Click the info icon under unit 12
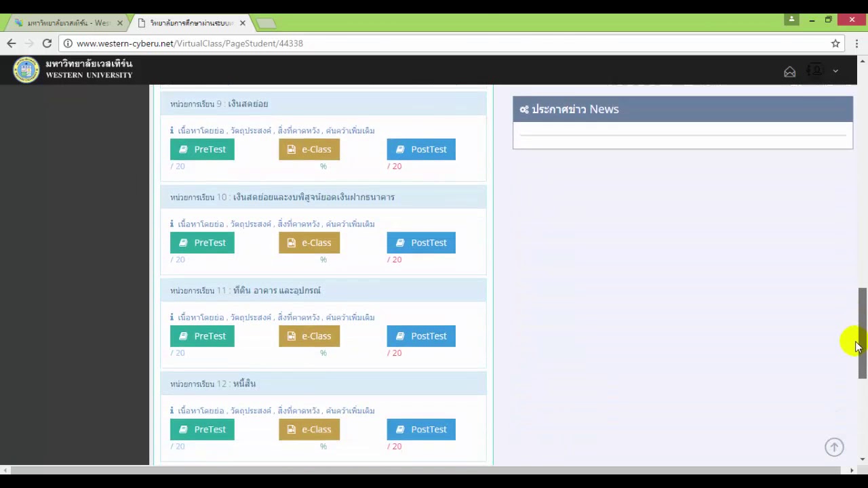 click(172, 411)
